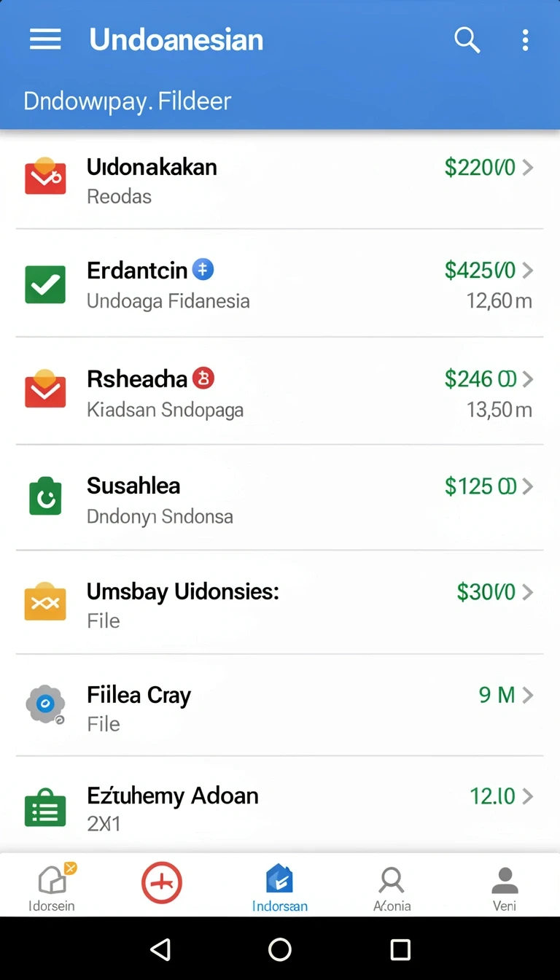Click the red envelope icon beside Uidonakakan
This screenshot has width=560, height=980.
(45, 176)
